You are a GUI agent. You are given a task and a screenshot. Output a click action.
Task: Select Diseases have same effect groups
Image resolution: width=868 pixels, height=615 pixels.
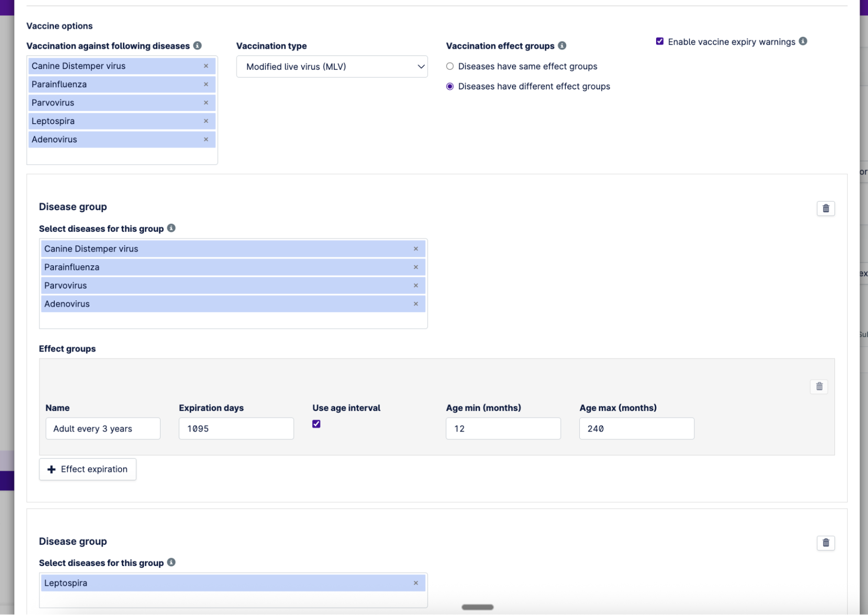(x=450, y=66)
